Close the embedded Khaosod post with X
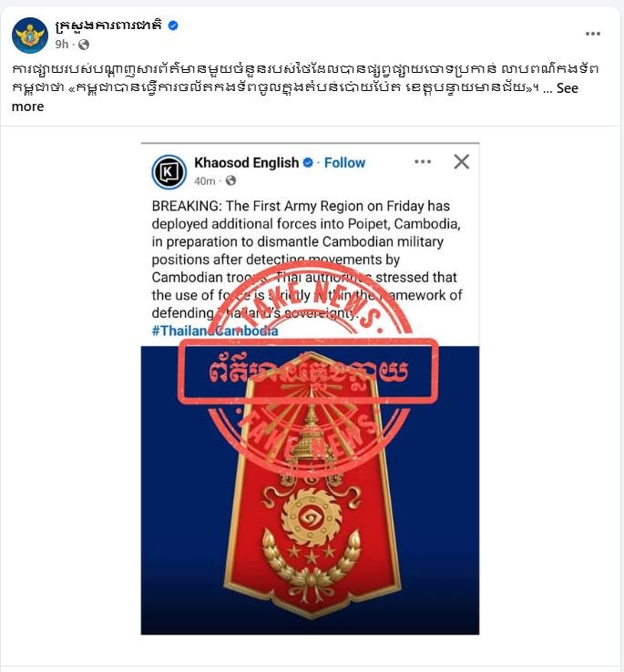Image resolution: width=624 pixels, height=672 pixels. click(x=462, y=161)
